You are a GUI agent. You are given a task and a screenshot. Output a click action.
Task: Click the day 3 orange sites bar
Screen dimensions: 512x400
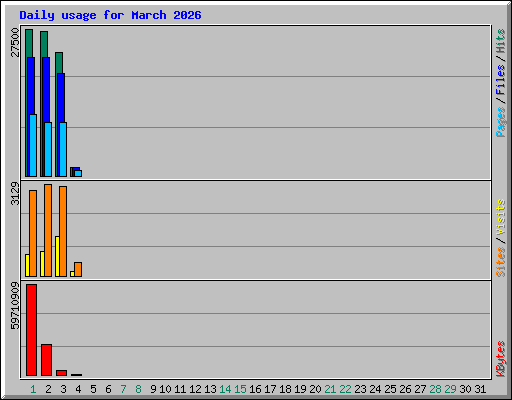(x=63, y=231)
